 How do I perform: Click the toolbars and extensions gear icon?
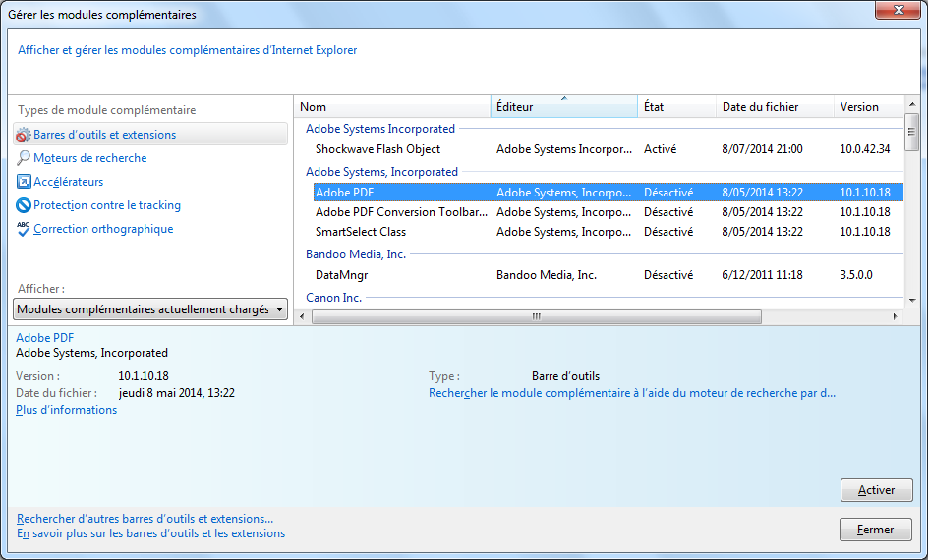pos(23,135)
